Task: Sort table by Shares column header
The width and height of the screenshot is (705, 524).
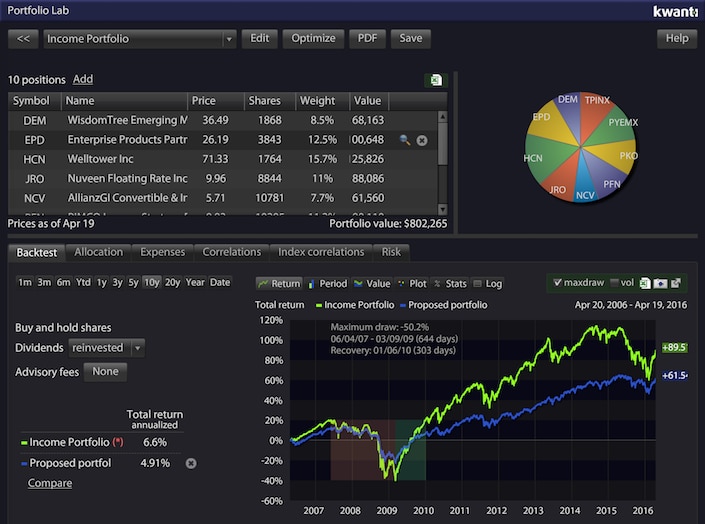Action: [x=270, y=101]
